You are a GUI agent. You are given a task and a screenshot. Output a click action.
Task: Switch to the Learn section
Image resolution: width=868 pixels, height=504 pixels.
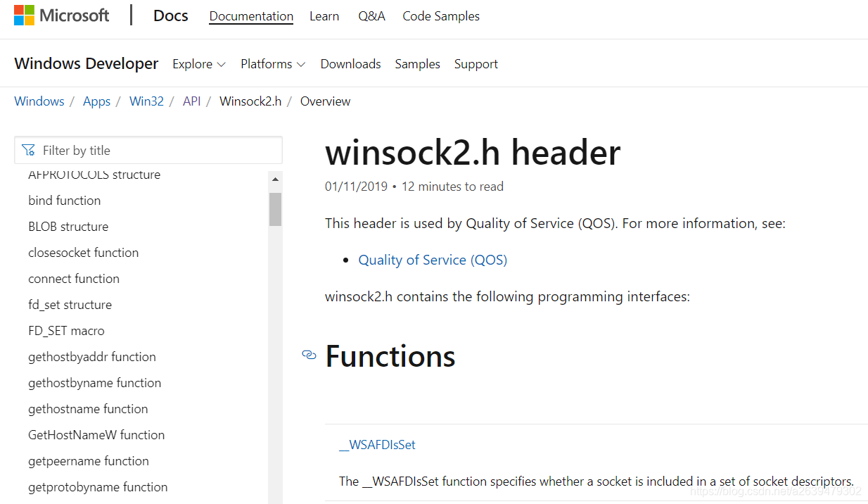pos(324,15)
